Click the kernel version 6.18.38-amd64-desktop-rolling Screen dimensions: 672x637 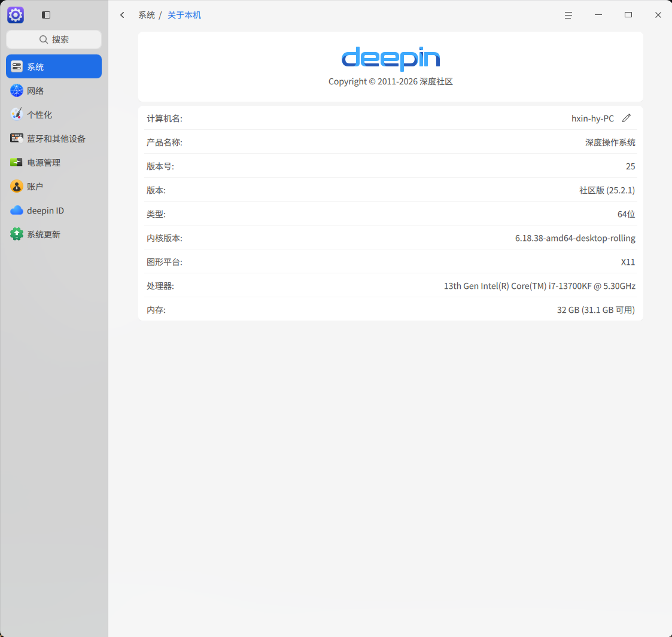pos(575,237)
